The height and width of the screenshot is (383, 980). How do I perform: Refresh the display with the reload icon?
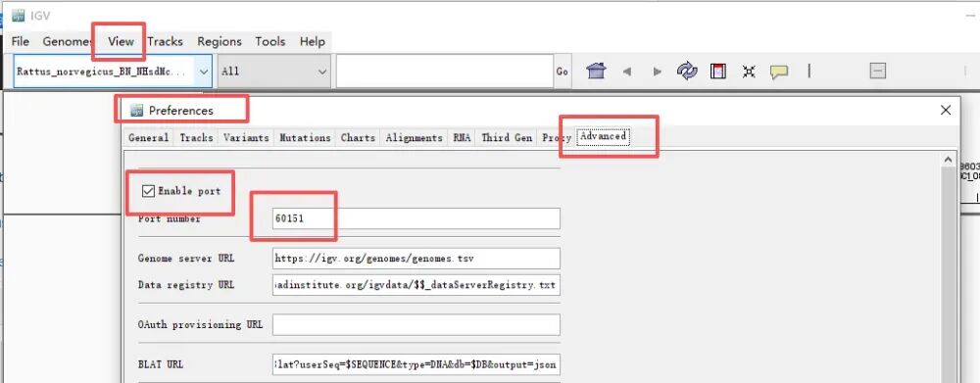[x=687, y=71]
